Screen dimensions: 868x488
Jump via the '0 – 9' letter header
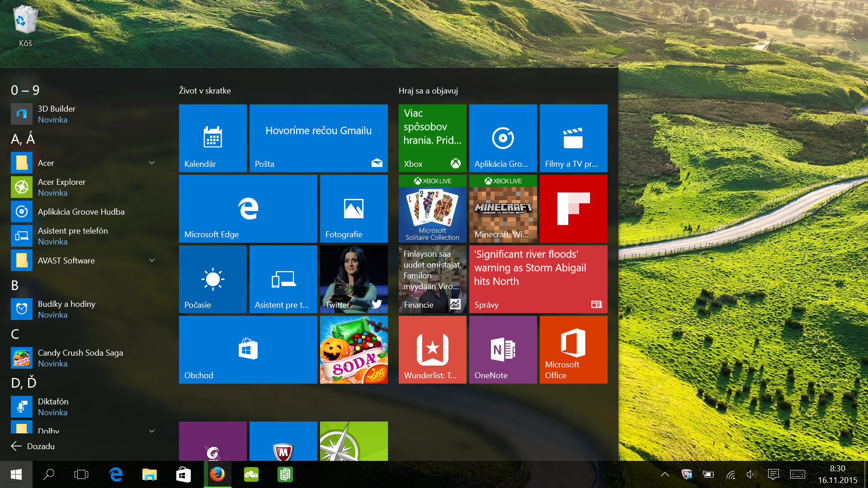click(25, 90)
